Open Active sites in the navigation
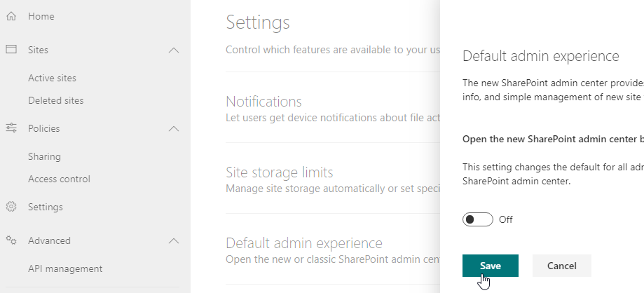 tap(52, 78)
